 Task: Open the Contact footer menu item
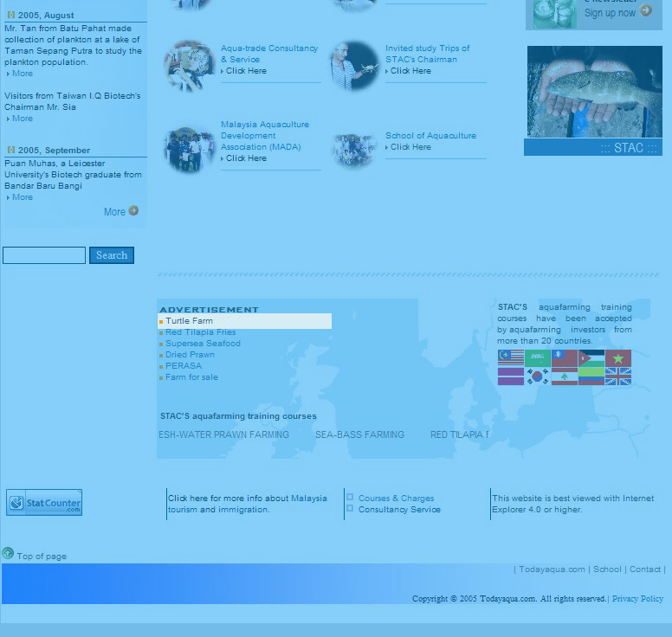click(645, 569)
